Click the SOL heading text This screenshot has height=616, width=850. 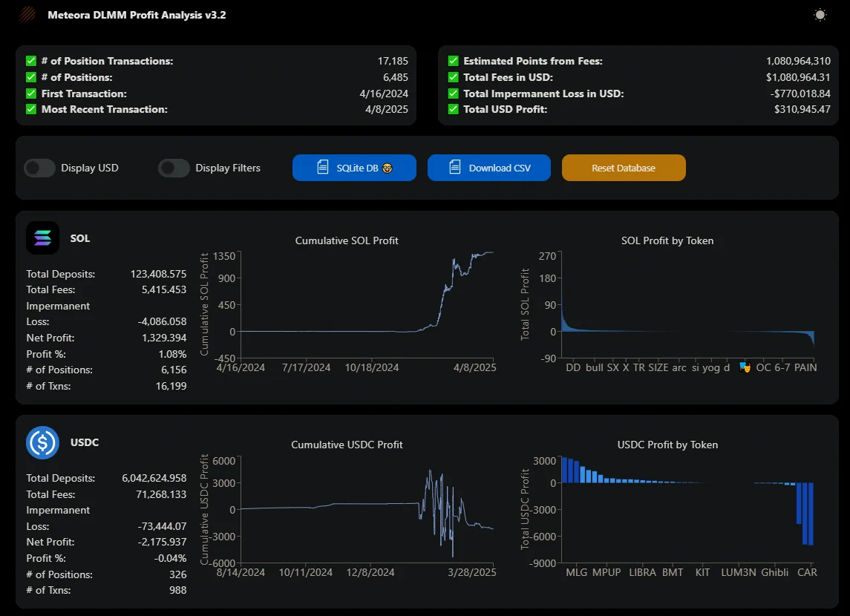click(x=80, y=238)
